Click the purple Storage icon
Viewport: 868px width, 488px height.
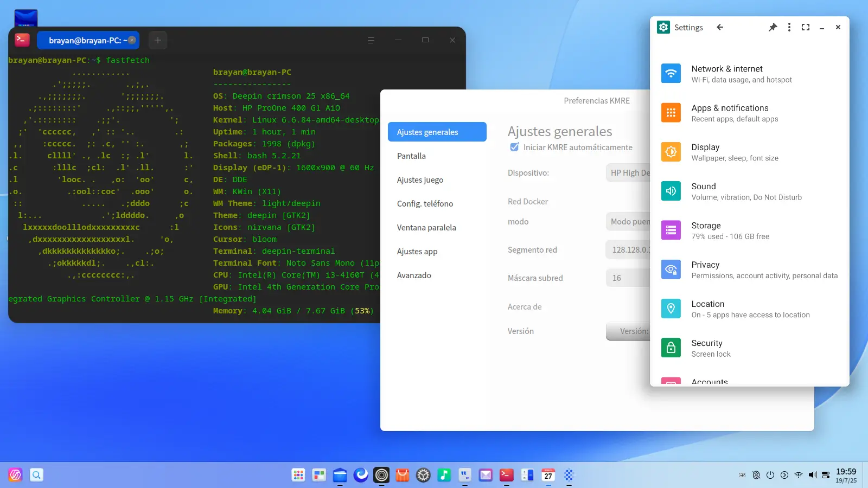(x=671, y=230)
